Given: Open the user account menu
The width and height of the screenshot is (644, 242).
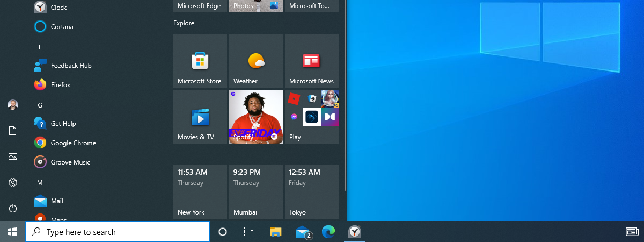Looking at the screenshot, I should 13,105.
